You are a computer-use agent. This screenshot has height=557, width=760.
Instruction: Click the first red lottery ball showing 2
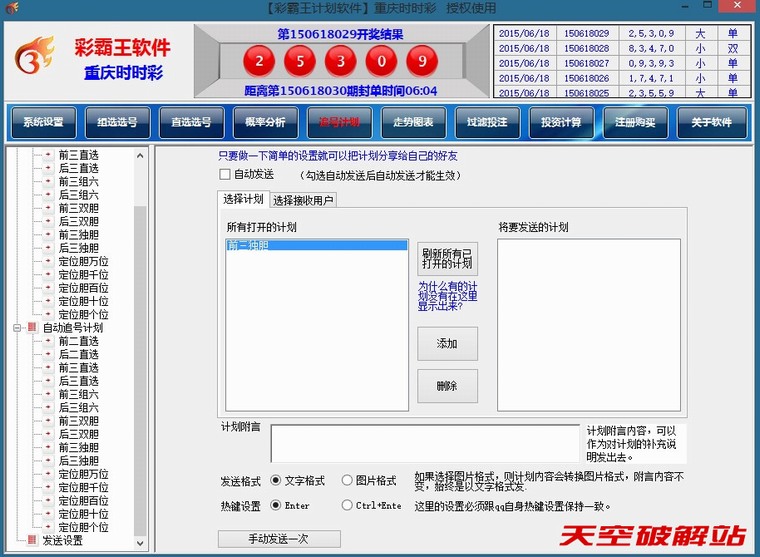click(x=258, y=62)
